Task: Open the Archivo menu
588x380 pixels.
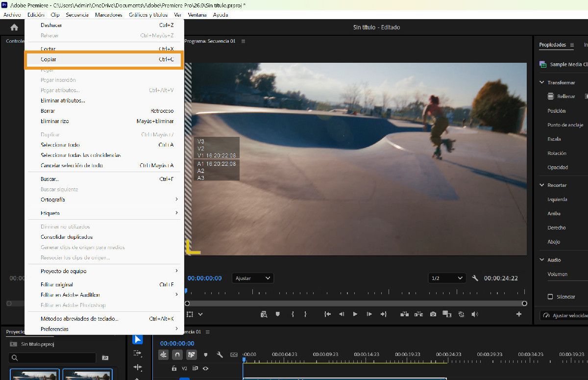Action: point(12,15)
